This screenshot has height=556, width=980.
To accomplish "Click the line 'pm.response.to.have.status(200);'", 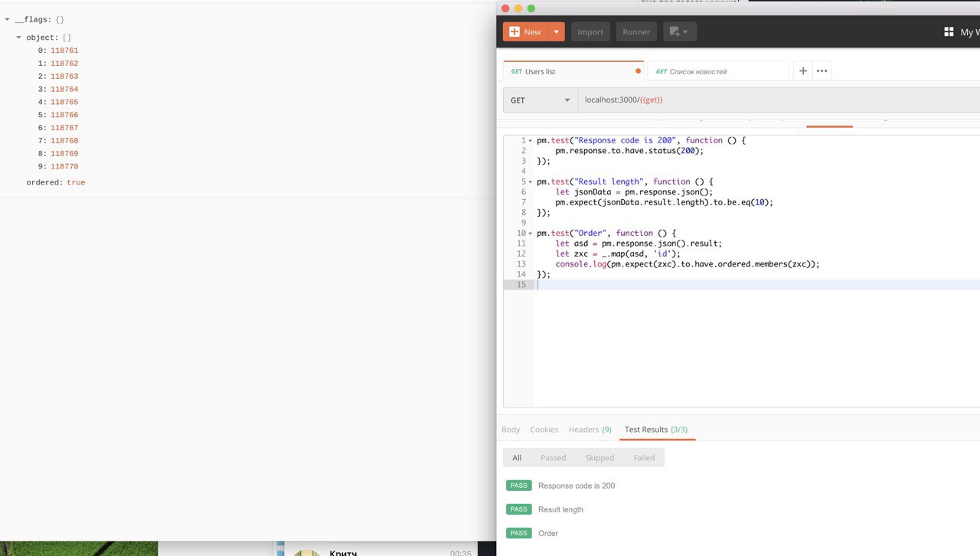I will coord(629,150).
